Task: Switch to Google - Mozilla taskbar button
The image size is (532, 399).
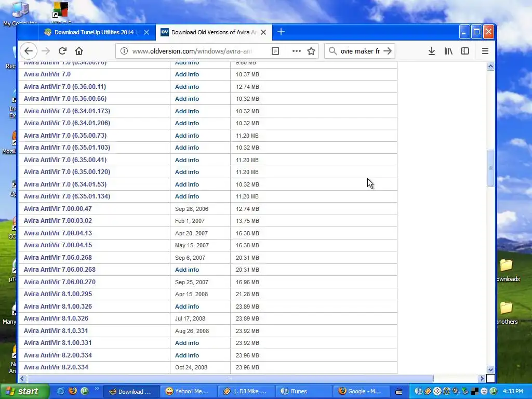Action: tap(361, 392)
